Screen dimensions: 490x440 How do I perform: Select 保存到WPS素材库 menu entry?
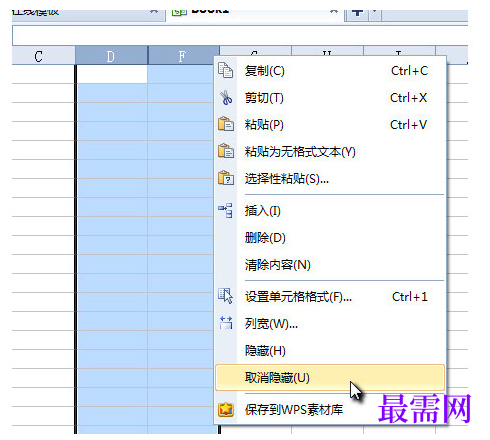[x=329, y=409]
